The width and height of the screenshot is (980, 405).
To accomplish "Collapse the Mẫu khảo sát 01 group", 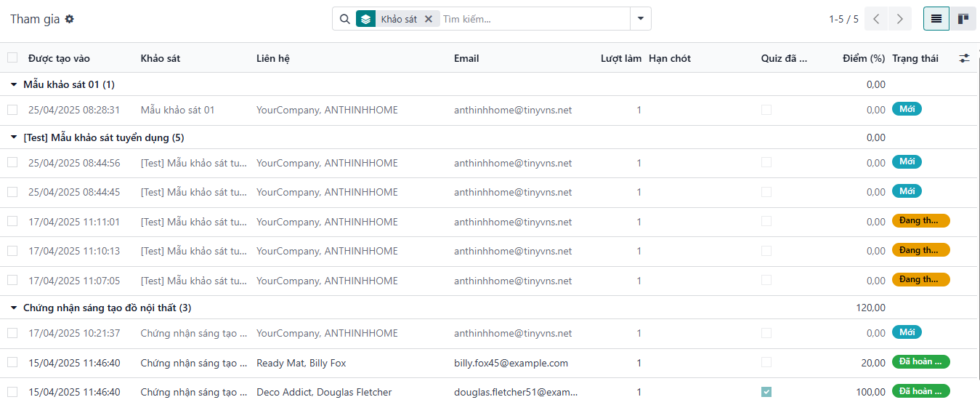I will point(13,84).
